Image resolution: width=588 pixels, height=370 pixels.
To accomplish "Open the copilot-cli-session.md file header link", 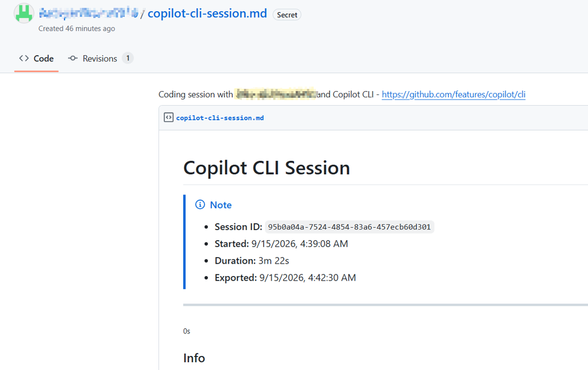I will tap(220, 118).
